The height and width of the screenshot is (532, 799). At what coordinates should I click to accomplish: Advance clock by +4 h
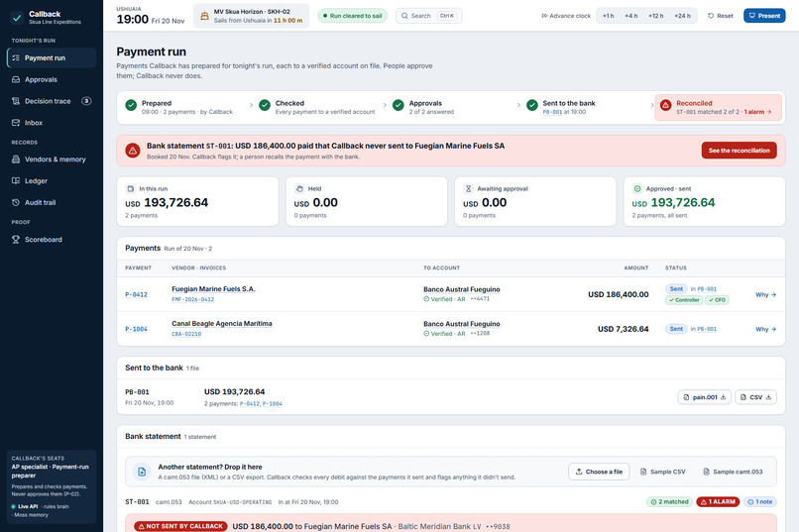(630, 16)
